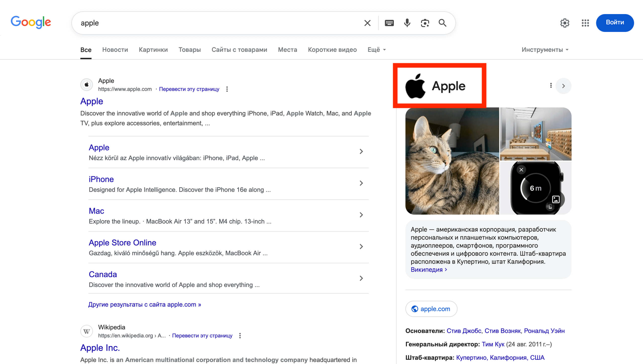Open the Ещё dropdown menu
Image resolution: width=643 pixels, height=364 pixels.
tap(377, 50)
